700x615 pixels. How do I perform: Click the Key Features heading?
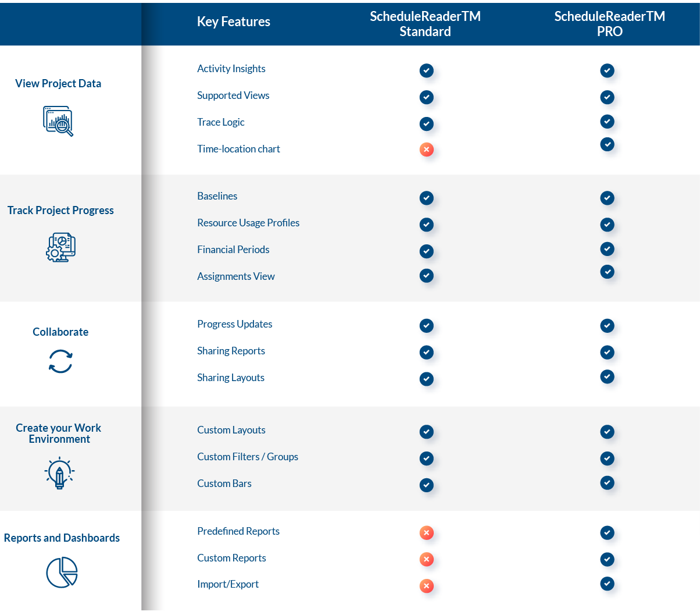click(233, 22)
